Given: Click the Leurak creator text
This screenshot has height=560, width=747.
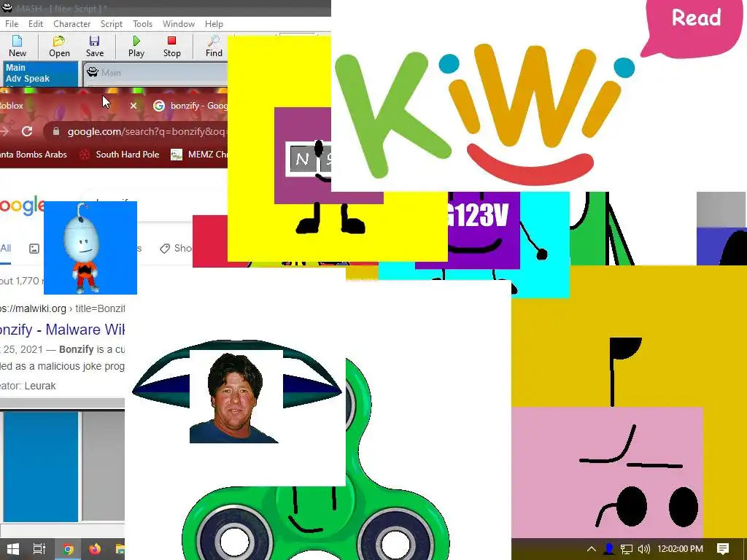Looking at the screenshot, I should [x=40, y=386].
